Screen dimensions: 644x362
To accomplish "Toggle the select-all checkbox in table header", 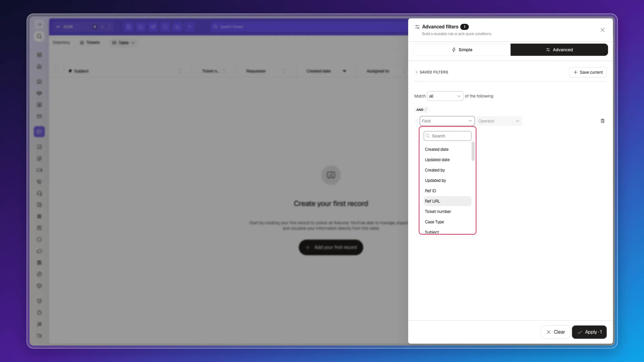I will coord(56,71).
